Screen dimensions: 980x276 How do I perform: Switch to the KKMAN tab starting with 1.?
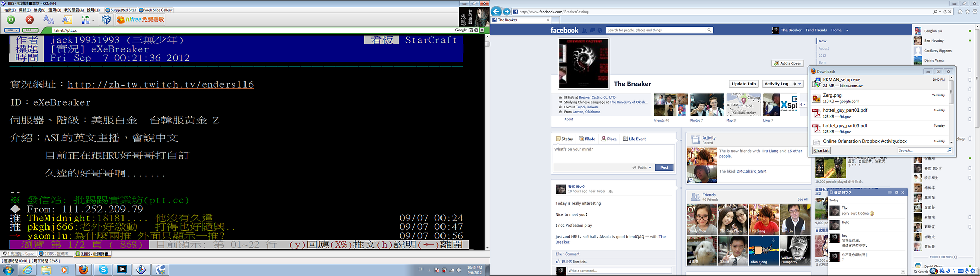(x=19, y=254)
